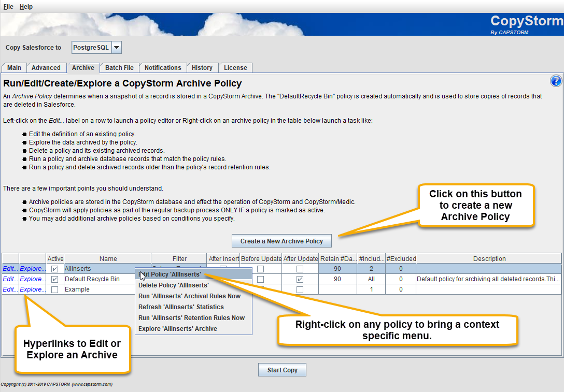This screenshot has width=564, height=392.
Task: Click the Name column header
Action: [108, 258]
